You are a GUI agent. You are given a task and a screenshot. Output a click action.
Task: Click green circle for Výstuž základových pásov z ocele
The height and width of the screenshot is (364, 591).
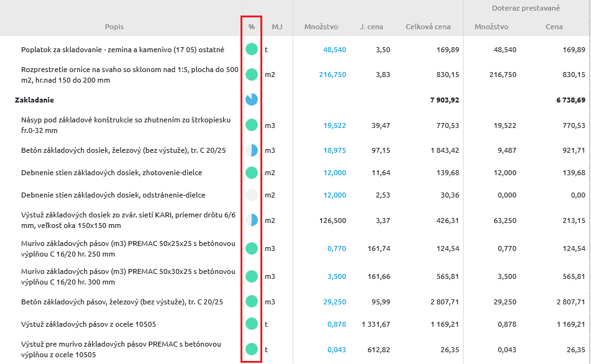pyautogui.click(x=251, y=324)
